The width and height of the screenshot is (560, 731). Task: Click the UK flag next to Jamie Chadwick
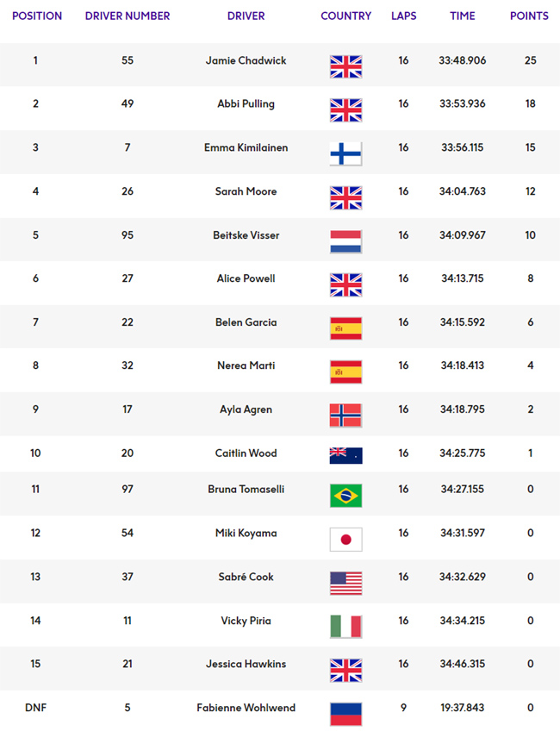pyautogui.click(x=345, y=66)
